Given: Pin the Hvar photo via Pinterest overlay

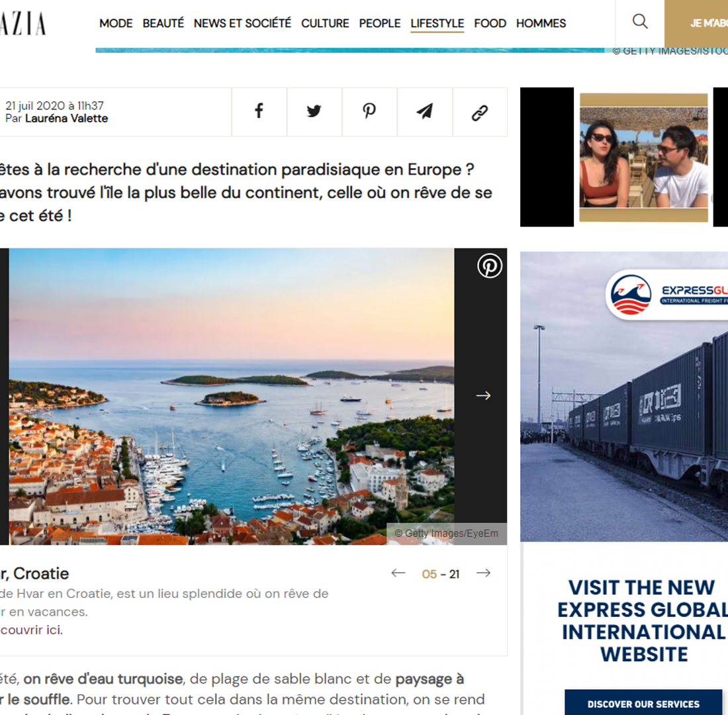Looking at the screenshot, I should click(x=490, y=265).
